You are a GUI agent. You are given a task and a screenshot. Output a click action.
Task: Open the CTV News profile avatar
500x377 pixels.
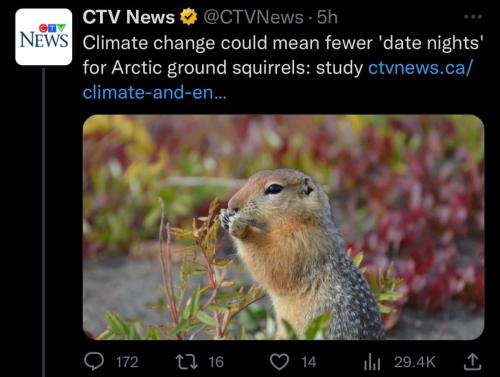[44, 37]
